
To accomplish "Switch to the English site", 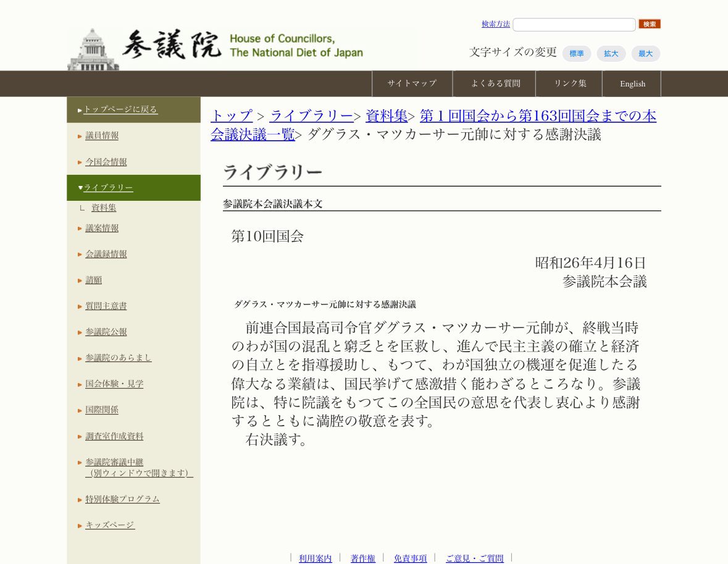I will [x=632, y=83].
